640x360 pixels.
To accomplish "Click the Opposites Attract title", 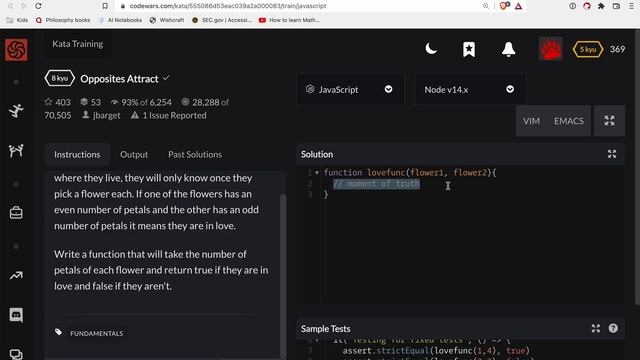I will [x=119, y=79].
